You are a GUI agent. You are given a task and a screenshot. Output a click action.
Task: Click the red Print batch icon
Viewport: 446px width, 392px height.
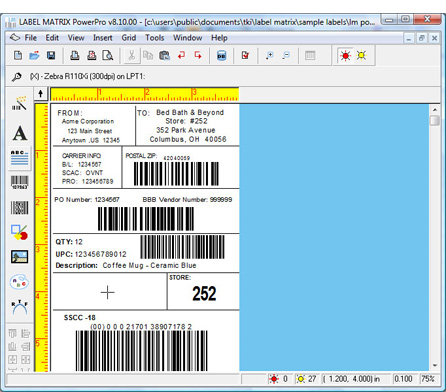(x=92, y=55)
